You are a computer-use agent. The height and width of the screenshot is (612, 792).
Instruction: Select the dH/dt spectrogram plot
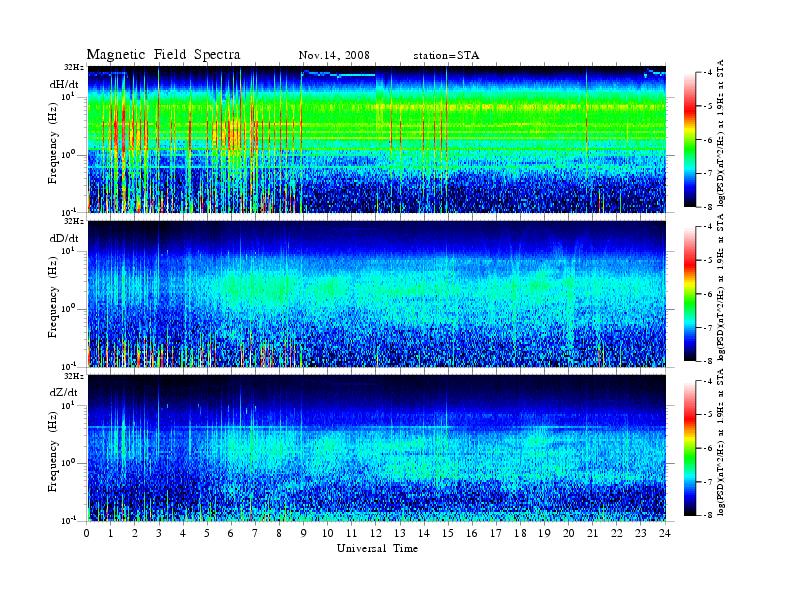377,139
